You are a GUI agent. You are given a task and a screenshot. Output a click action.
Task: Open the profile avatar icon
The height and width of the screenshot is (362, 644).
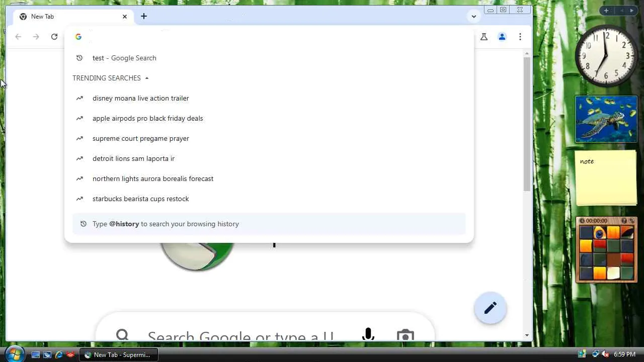(502, 37)
